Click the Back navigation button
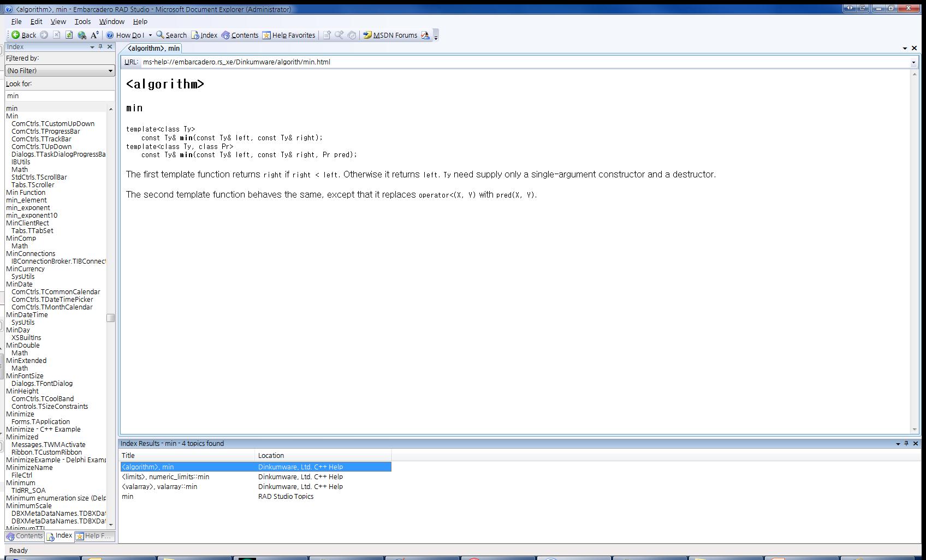 [23, 35]
